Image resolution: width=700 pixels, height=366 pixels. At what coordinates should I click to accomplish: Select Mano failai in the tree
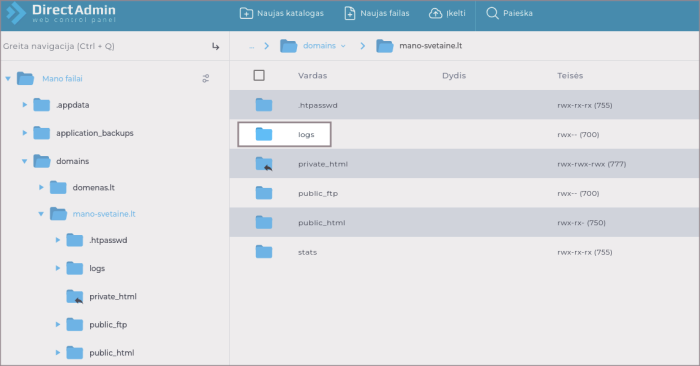click(x=62, y=79)
